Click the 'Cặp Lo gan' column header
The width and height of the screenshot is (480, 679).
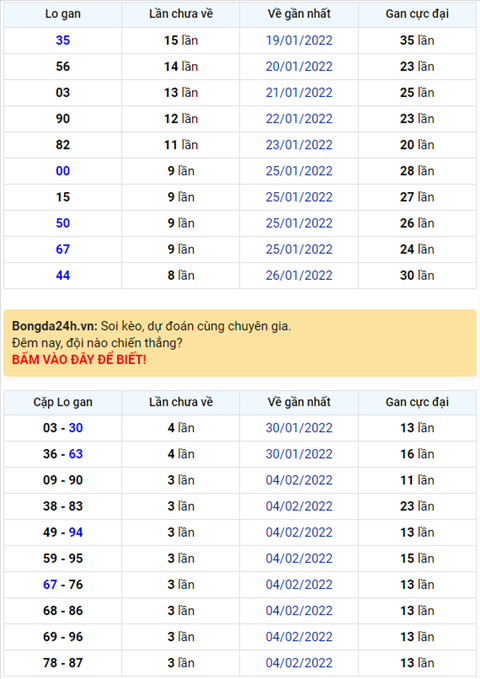(63, 402)
